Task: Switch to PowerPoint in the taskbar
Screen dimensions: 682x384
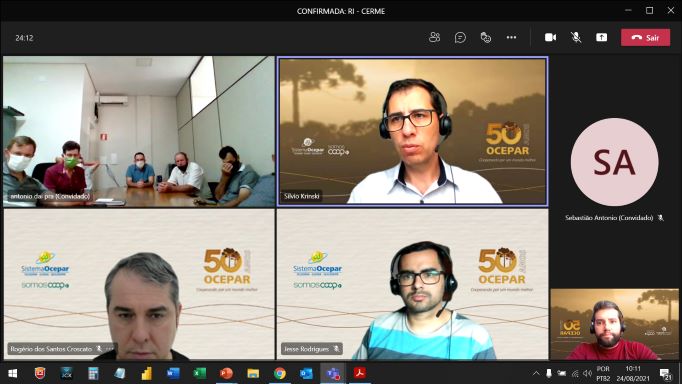Action: (226, 374)
